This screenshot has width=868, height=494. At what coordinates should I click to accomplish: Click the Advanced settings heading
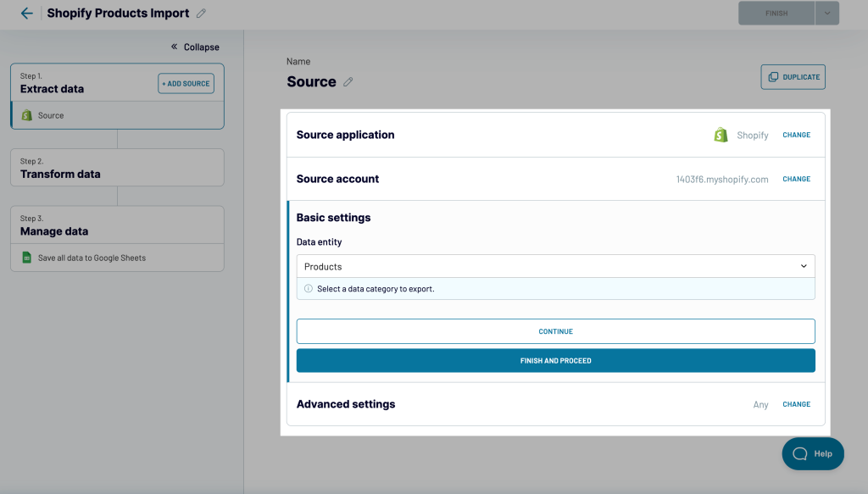pyautogui.click(x=346, y=404)
